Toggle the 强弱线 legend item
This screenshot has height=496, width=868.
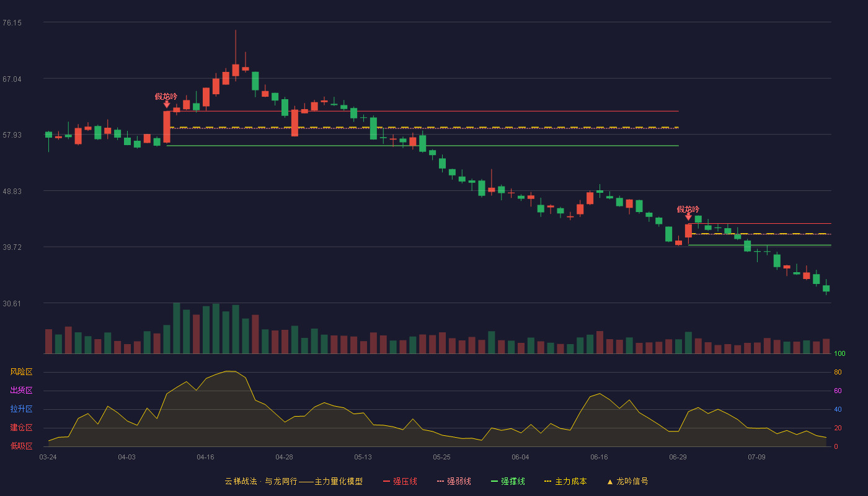454,481
